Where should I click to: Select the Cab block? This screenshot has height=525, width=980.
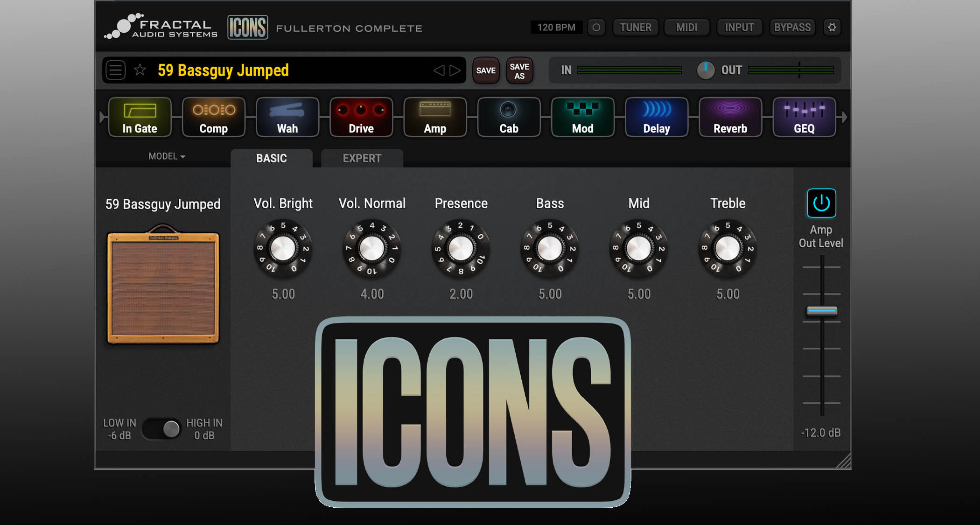tap(509, 117)
